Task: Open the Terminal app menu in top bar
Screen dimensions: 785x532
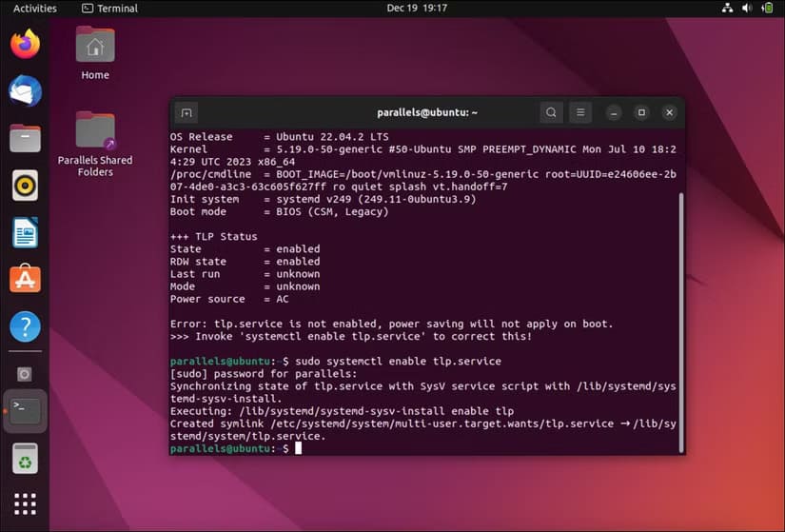Action: [x=109, y=9]
